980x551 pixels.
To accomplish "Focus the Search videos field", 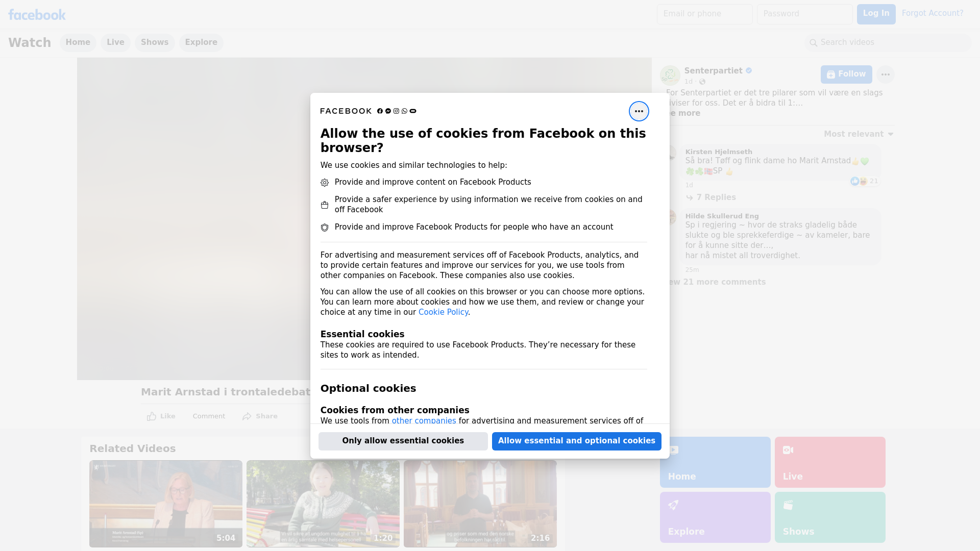I will pos(888,43).
